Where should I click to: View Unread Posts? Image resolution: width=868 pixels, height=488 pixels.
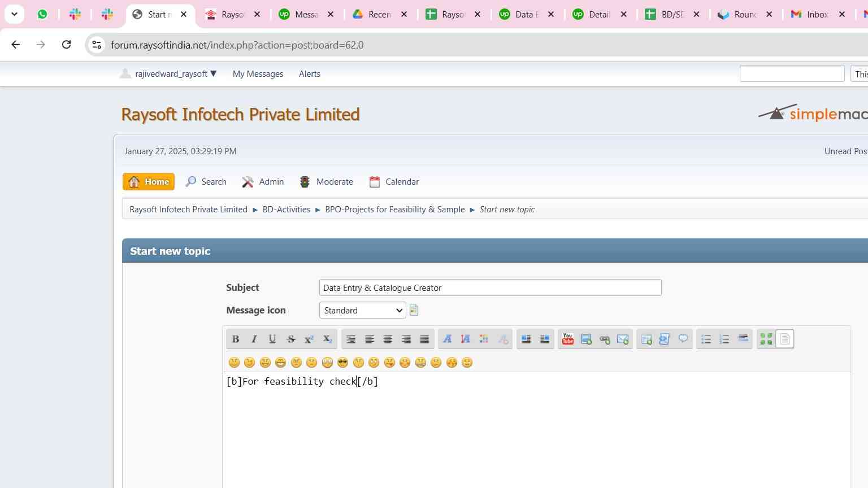click(x=846, y=151)
